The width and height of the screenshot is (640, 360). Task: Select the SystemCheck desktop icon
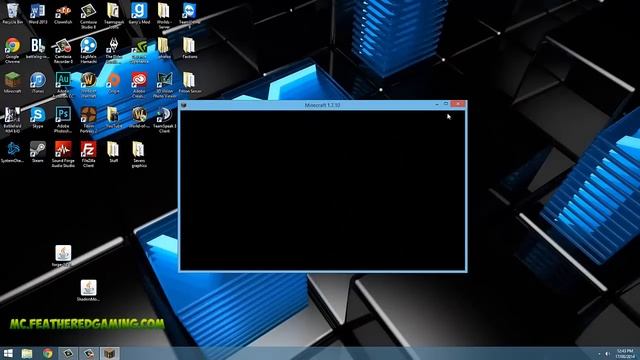[12, 152]
